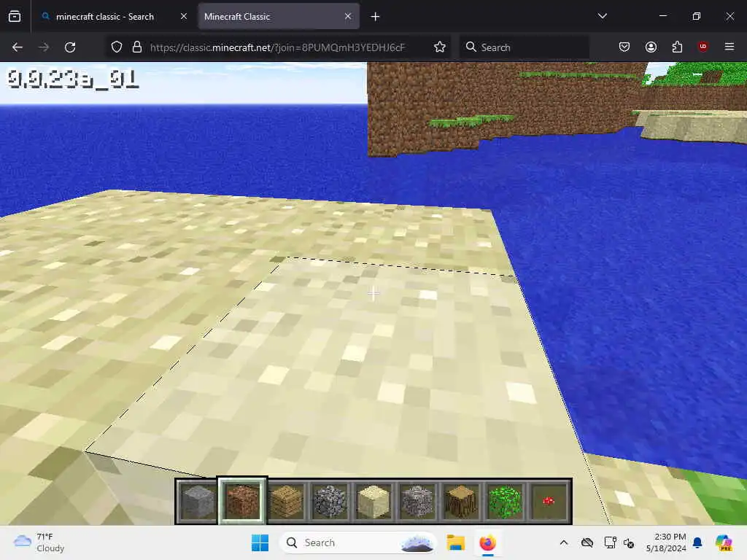View site security lock information
Viewport: 747px width, 560px height.
click(137, 47)
